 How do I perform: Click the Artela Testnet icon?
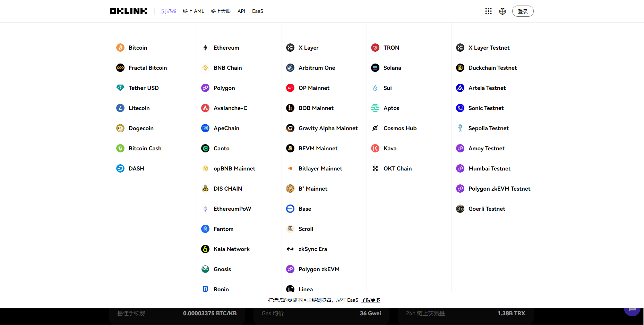(460, 88)
